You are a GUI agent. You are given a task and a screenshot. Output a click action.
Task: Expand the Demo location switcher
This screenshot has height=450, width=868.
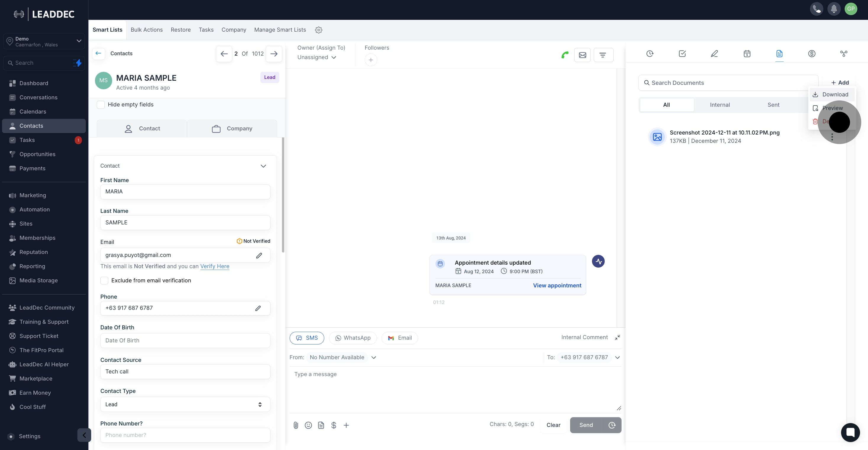click(44, 41)
